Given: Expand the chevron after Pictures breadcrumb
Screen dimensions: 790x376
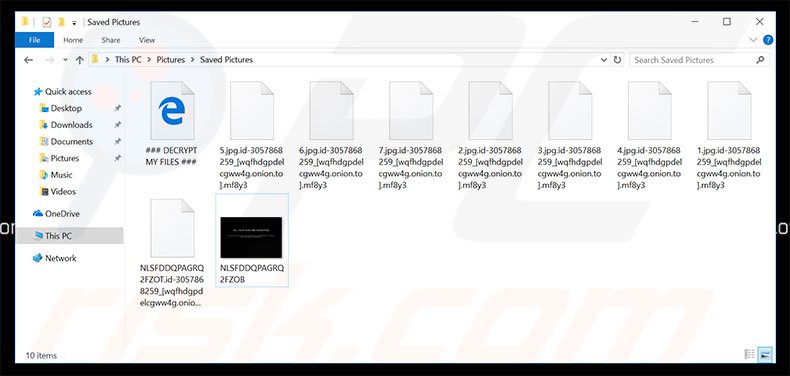Looking at the screenshot, I should pos(192,59).
